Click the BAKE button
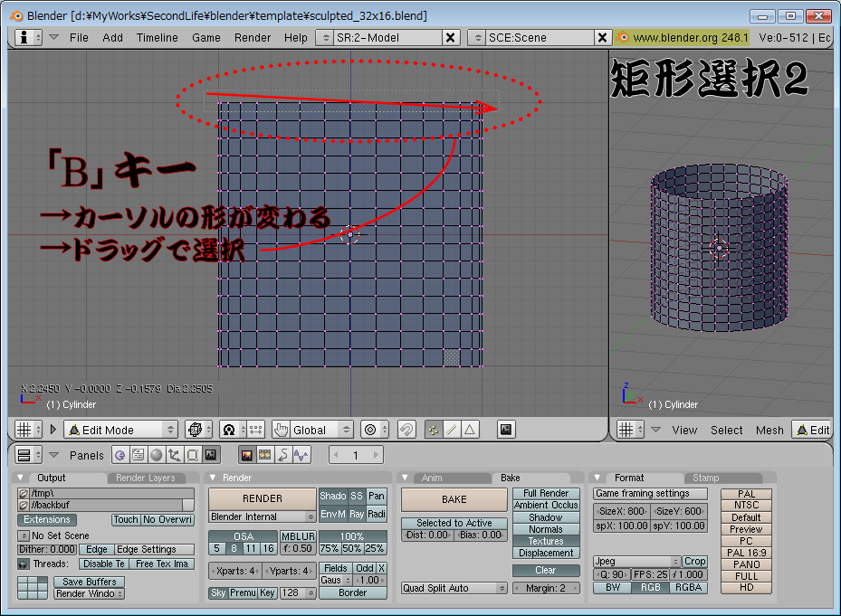Screen dimensions: 841x616 point(454,499)
